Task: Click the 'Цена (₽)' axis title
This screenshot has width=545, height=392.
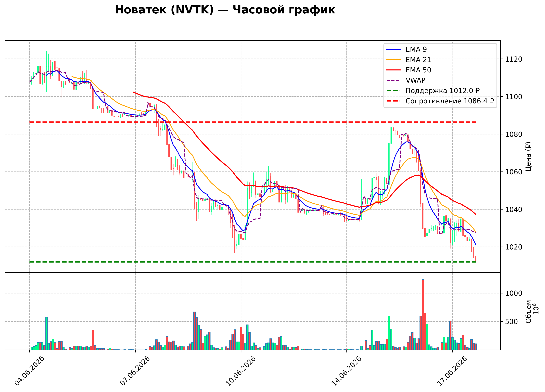Action: click(x=528, y=156)
